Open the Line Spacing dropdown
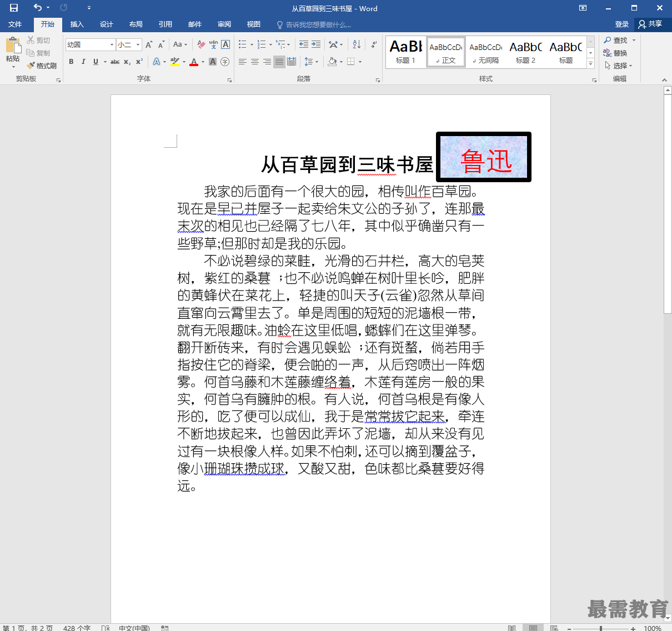 [311, 62]
